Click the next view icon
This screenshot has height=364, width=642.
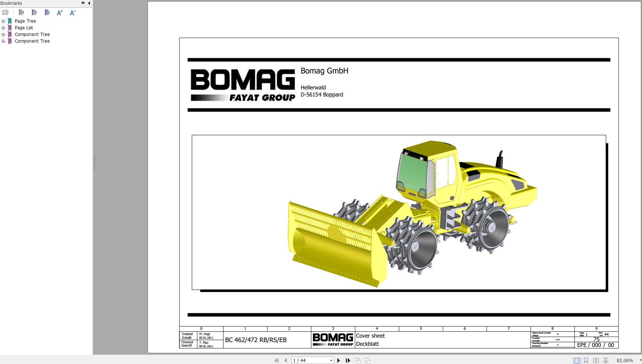(367, 360)
